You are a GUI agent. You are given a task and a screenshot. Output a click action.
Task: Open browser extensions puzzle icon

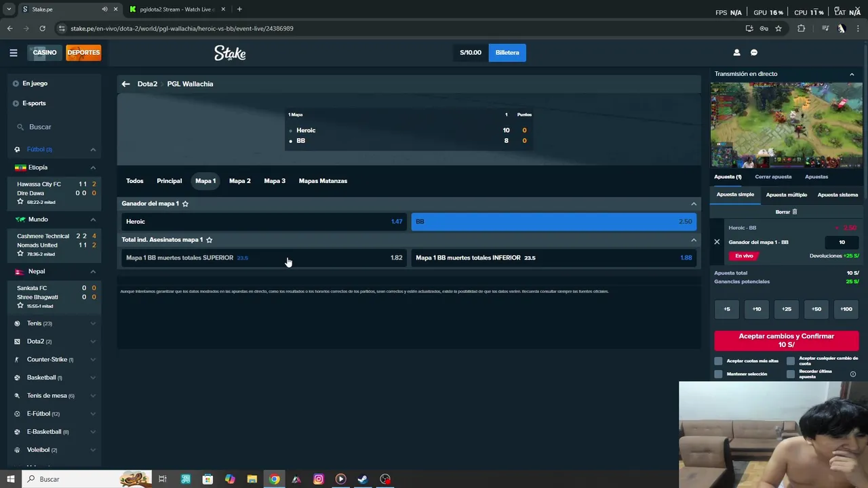pyautogui.click(x=802, y=28)
